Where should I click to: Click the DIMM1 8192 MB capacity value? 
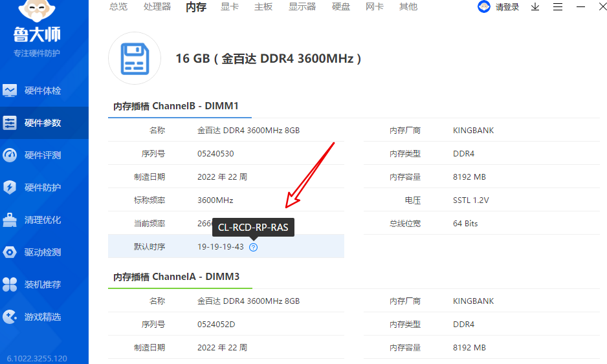(x=469, y=177)
